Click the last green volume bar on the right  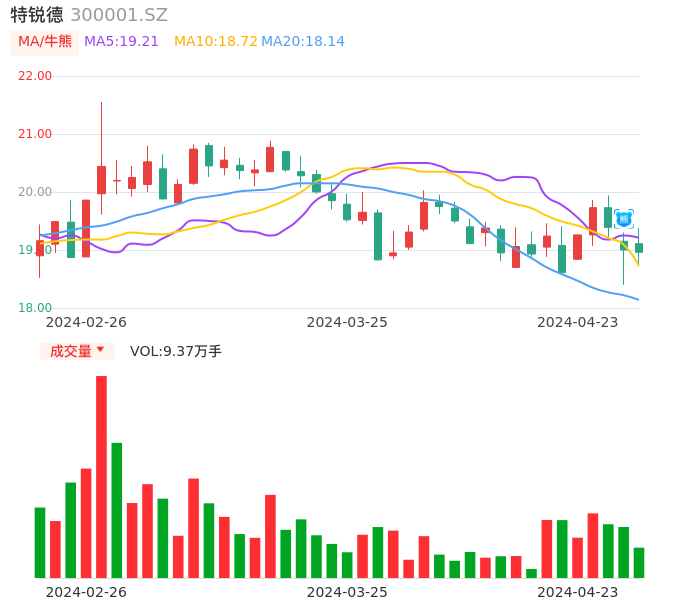(x=639, y=562)
